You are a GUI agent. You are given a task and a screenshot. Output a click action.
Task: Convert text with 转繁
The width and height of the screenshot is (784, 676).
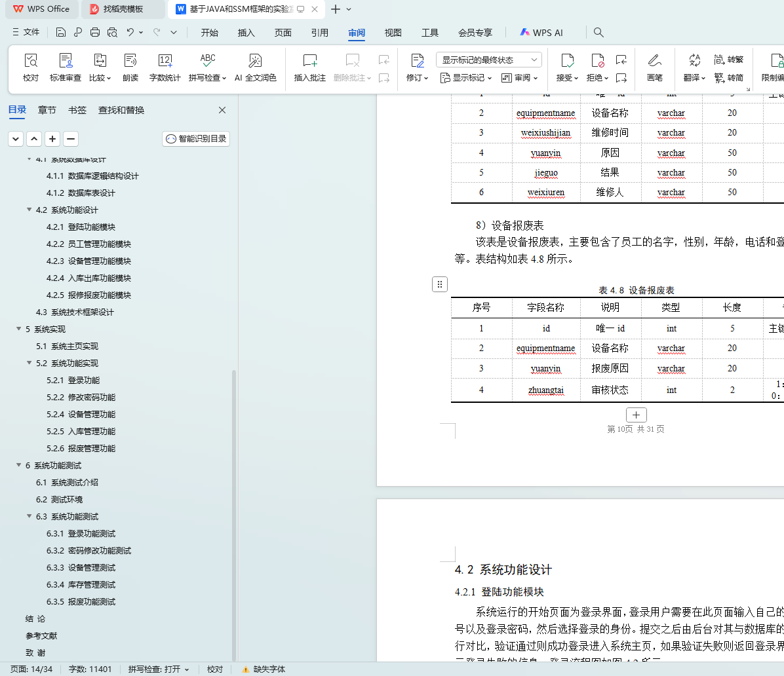[729, 60]
